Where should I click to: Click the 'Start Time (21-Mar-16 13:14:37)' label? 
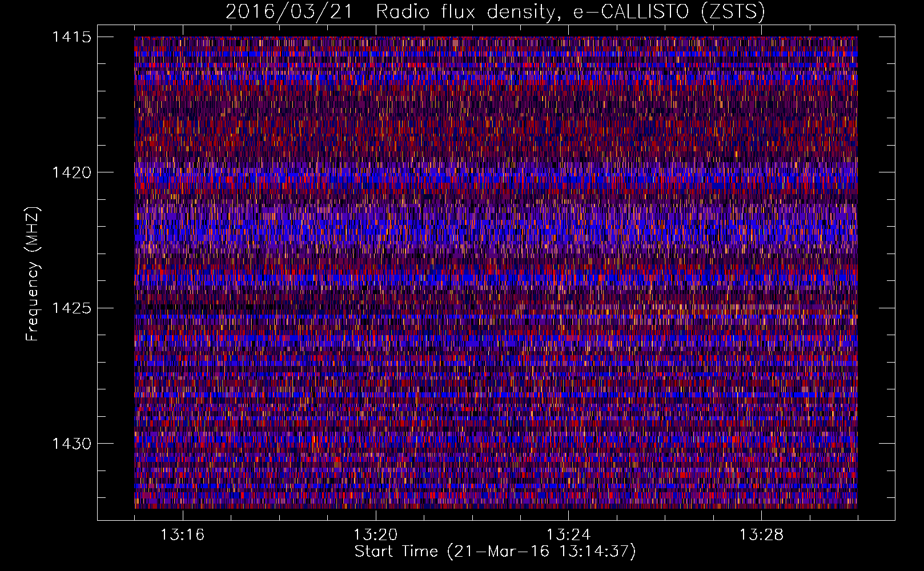pos(495,552)
